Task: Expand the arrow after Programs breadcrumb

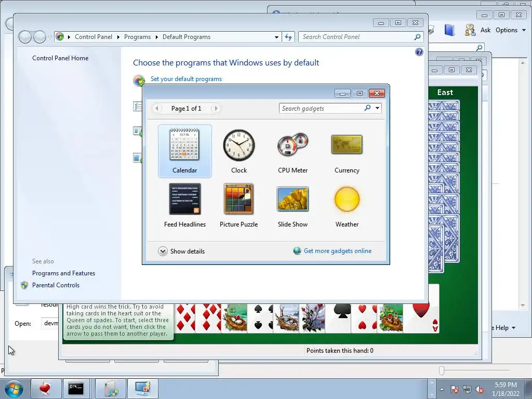Action: 157,37
